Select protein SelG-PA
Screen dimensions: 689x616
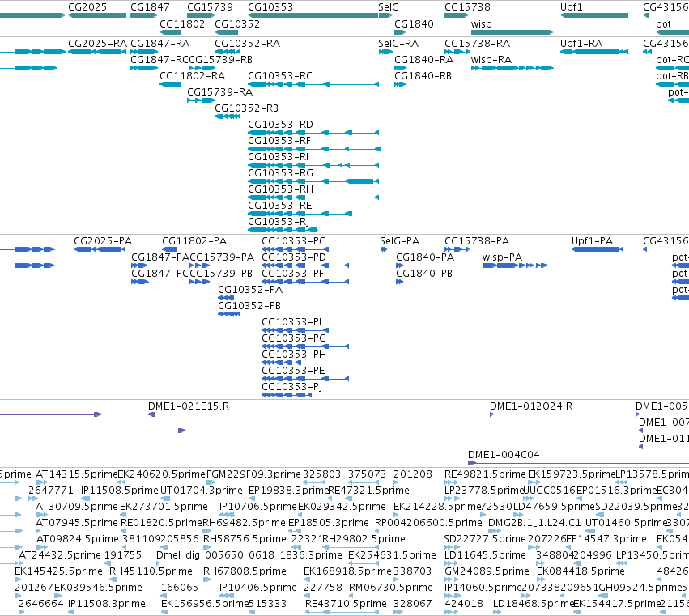[399, 241]
